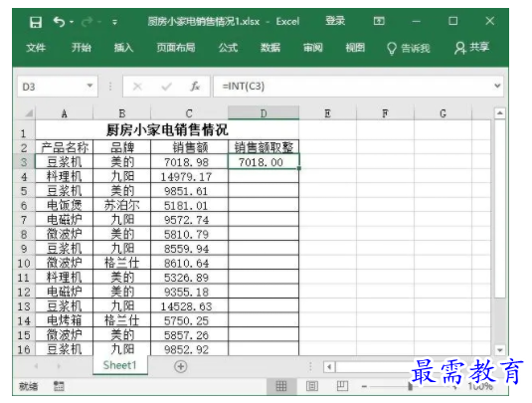The image size is (532, 403).
Task: Select column G header
Action: pos(443,113)
